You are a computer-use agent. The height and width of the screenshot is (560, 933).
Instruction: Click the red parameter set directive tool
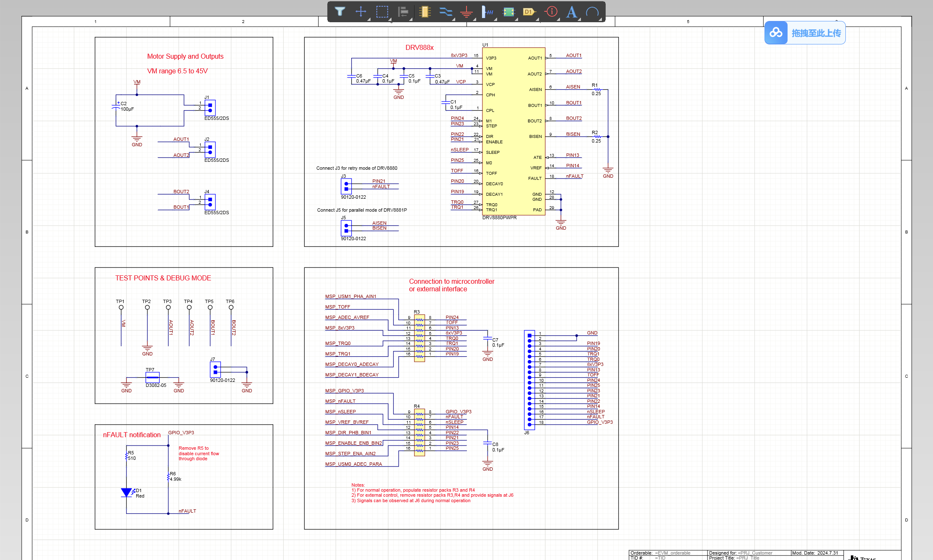pyautogui.click(x=551, y=12)
